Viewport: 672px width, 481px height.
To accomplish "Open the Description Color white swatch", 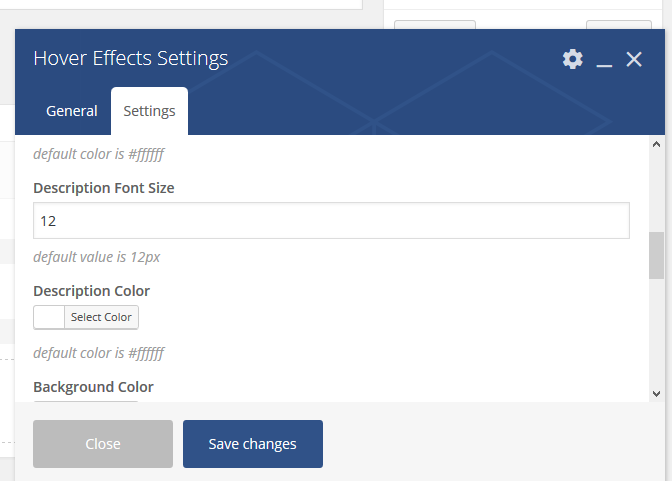I will pos(49,317).
